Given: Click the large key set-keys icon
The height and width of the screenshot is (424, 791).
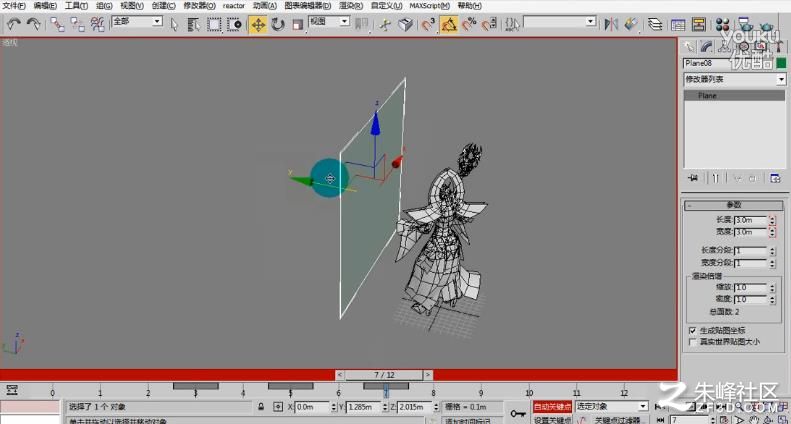Looking at the screenshot, I should click(518, 413).
